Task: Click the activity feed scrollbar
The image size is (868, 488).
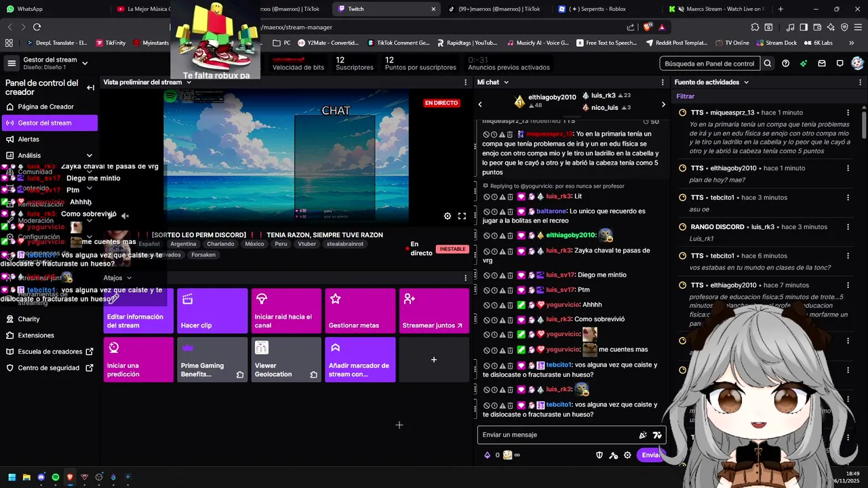Action: pos(864,125)
